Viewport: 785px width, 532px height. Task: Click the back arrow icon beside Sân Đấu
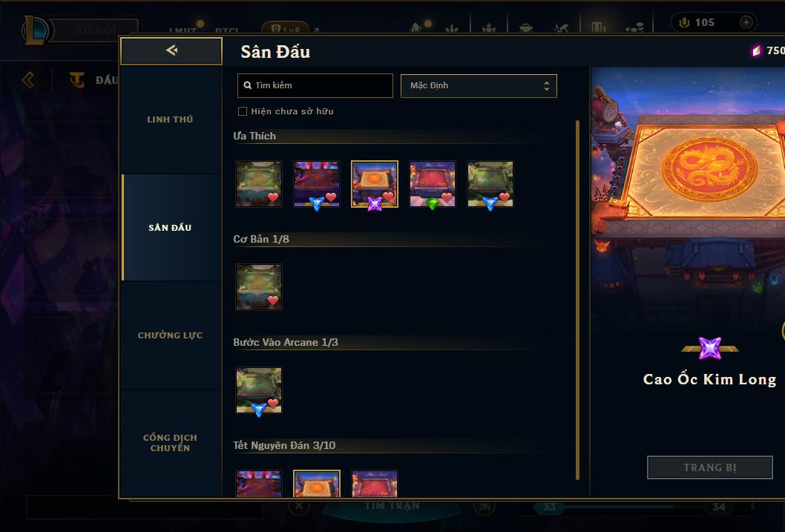pos(171,50)
